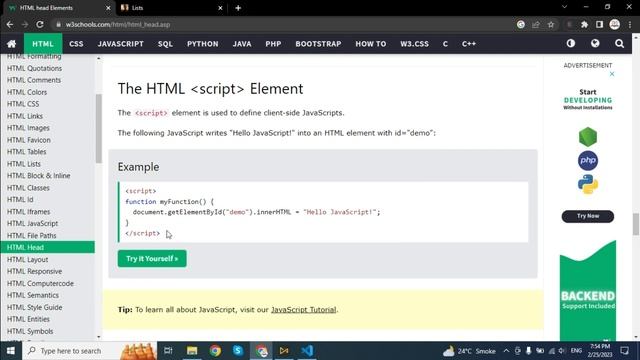Open the notification center icon
640x360 pixels.
pos(624,351)
